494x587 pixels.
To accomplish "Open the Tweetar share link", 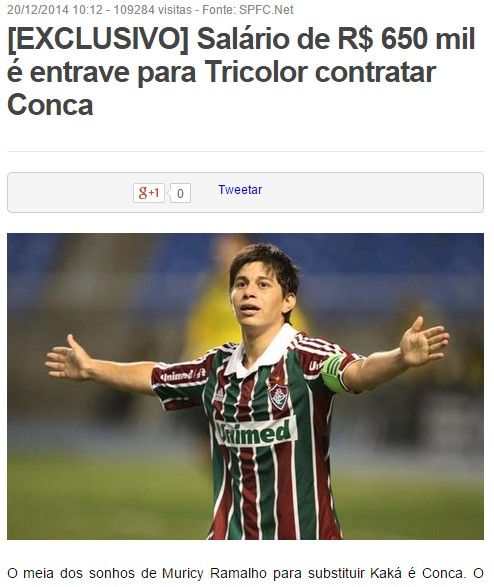I will coord(240,190).
